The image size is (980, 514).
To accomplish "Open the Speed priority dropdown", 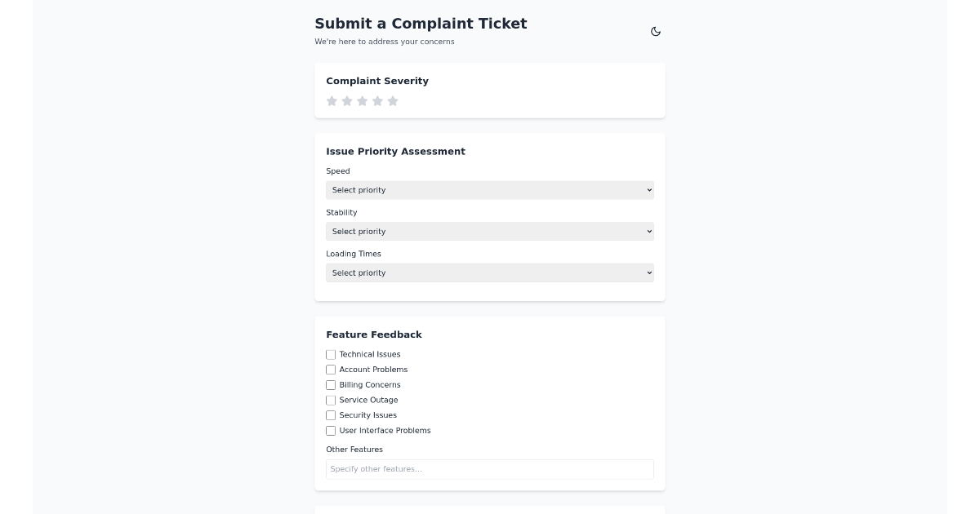I will coord(489,190).
